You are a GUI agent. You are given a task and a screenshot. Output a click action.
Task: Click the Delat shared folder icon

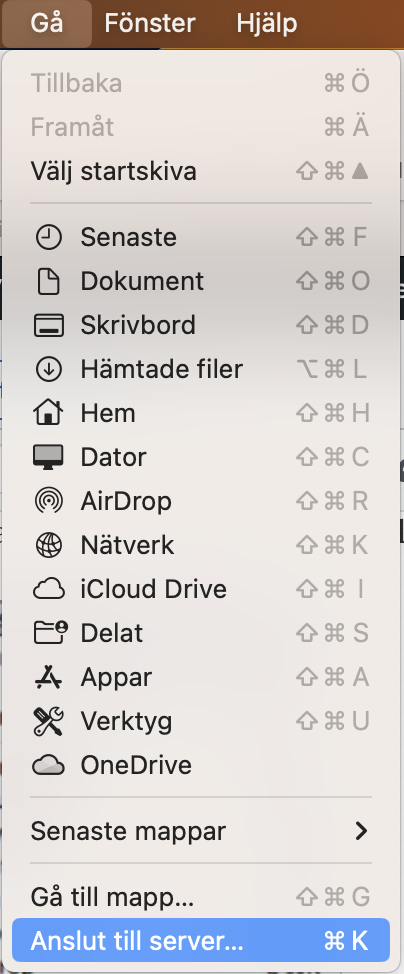click(x=50, y=634)
